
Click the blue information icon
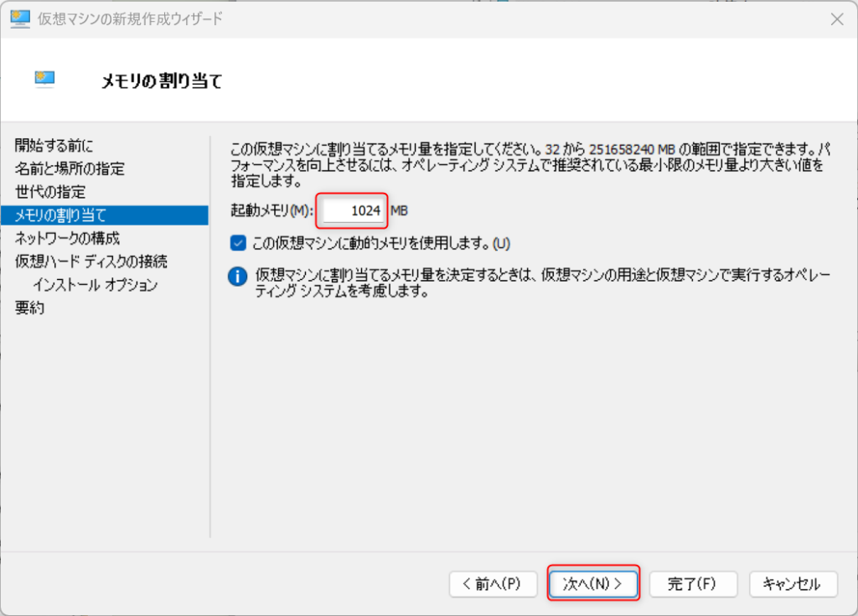point(238,277)
